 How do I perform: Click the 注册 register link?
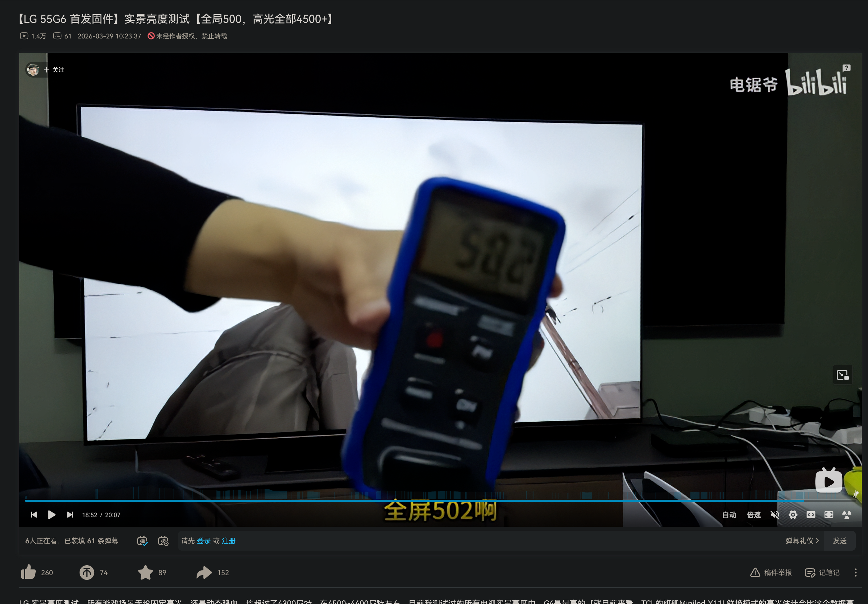[228, 541]
